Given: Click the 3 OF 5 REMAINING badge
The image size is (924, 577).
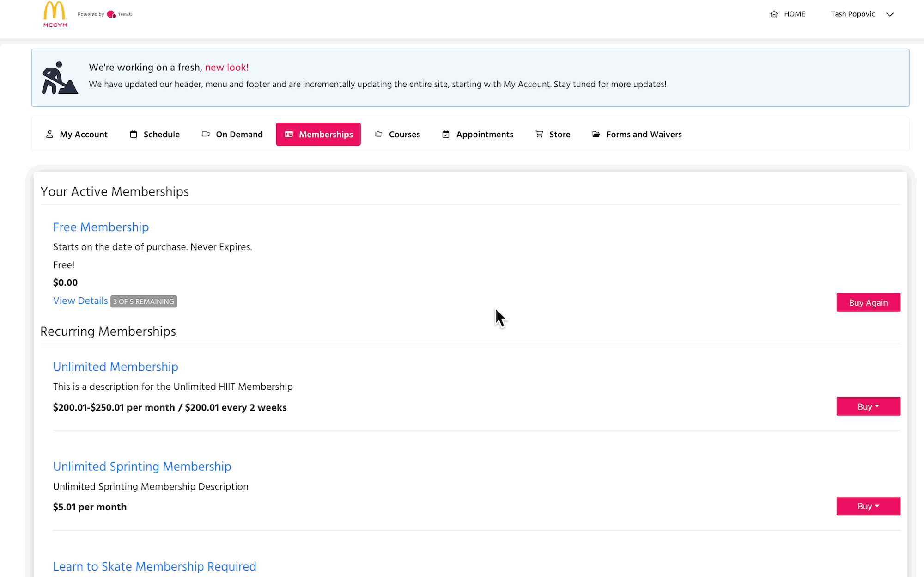Looking at the screenshot, I should tap(144, 301).
